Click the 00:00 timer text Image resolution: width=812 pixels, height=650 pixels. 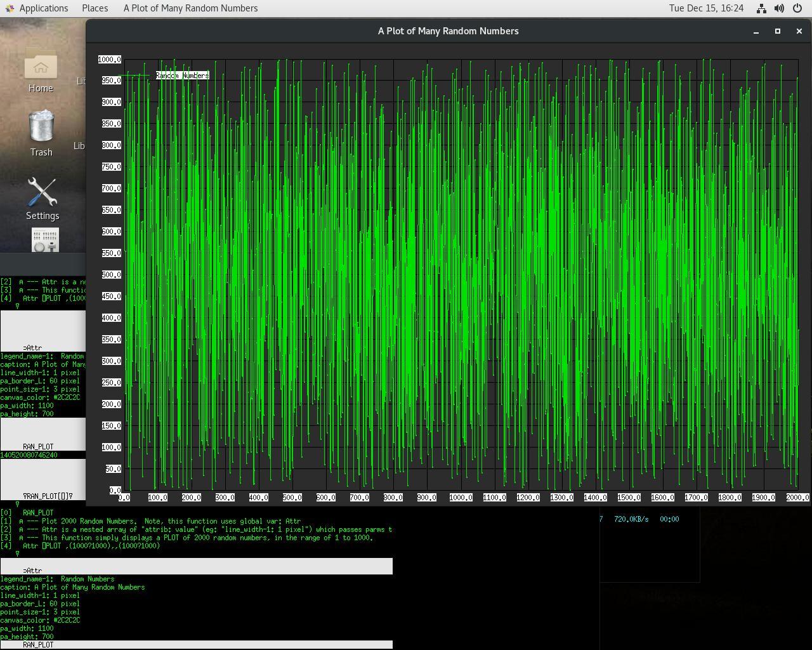(x=669, y=519)
